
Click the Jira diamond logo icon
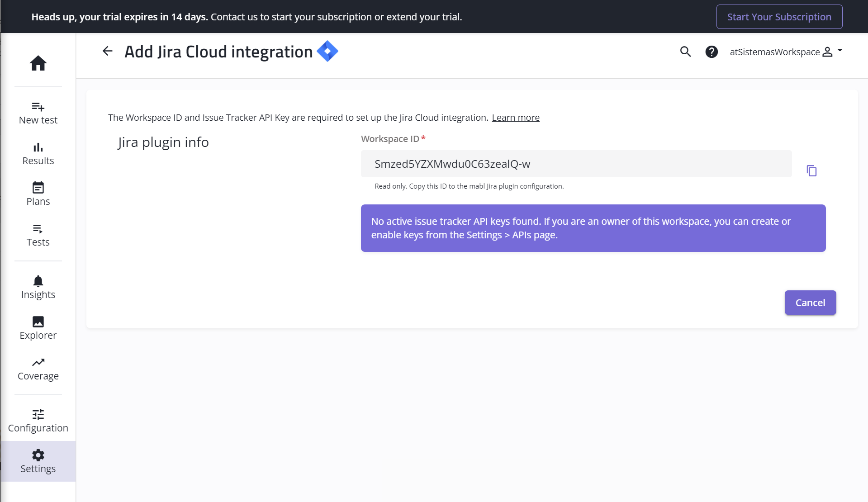(327, 51)
